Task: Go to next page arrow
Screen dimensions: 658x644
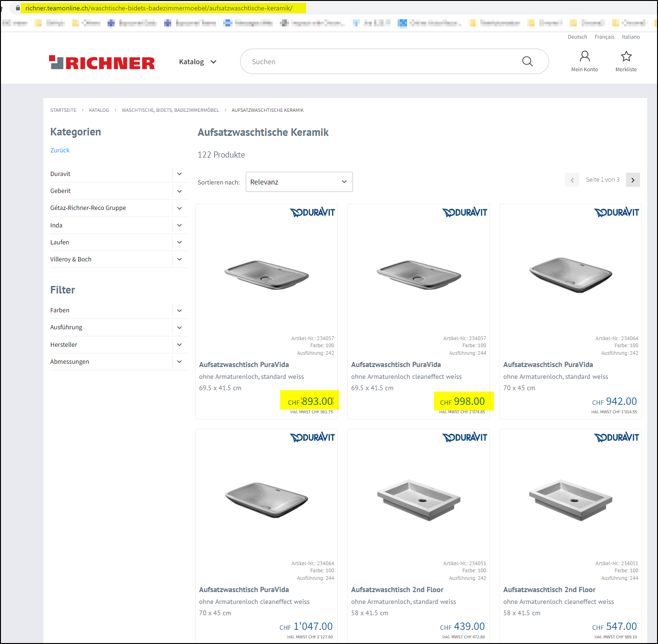Action: pos(633,180)
